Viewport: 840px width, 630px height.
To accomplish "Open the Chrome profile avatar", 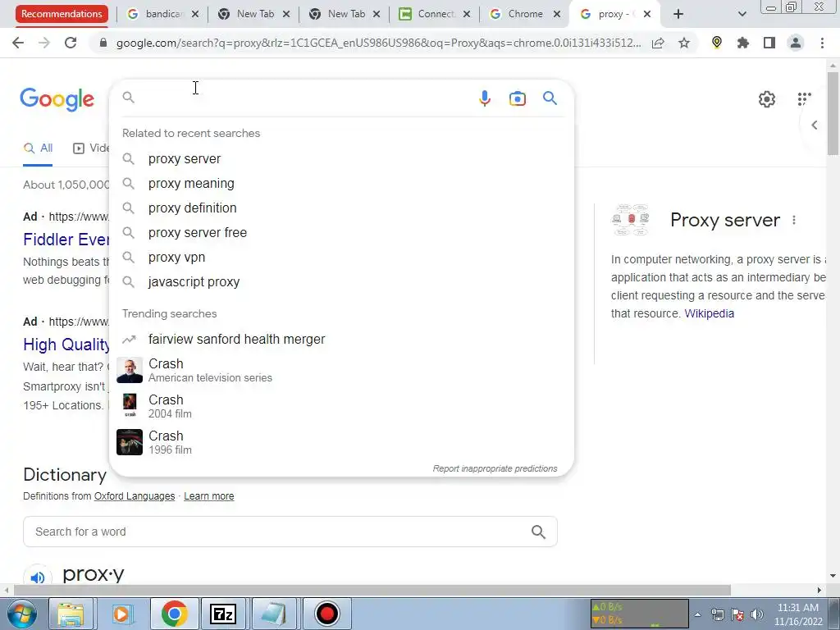I will point(796,43).
